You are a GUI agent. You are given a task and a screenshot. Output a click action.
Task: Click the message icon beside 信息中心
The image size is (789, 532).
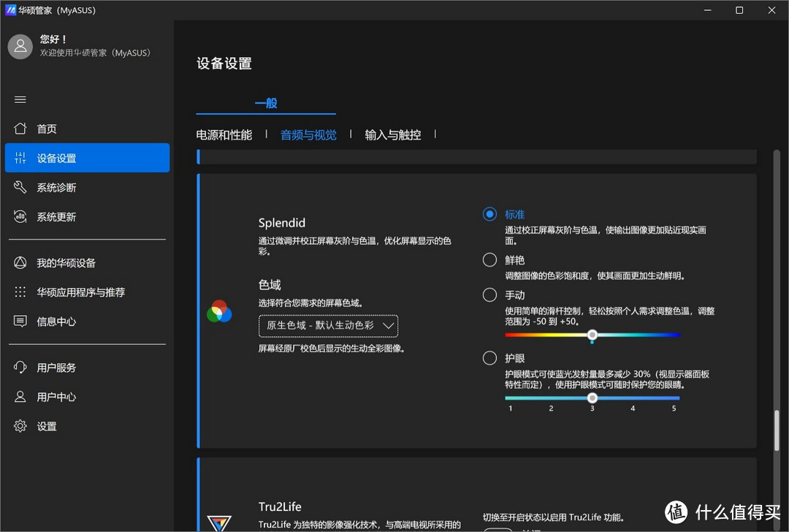[20, 321]
